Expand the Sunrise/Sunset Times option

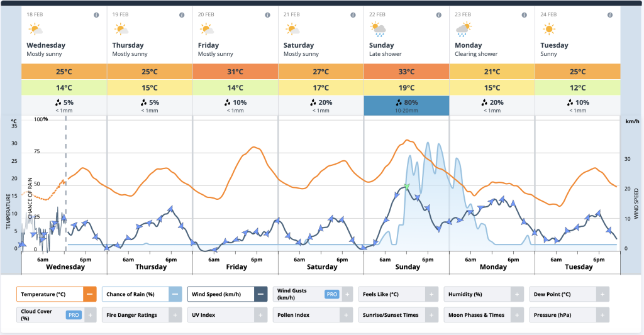click(431, 314)
